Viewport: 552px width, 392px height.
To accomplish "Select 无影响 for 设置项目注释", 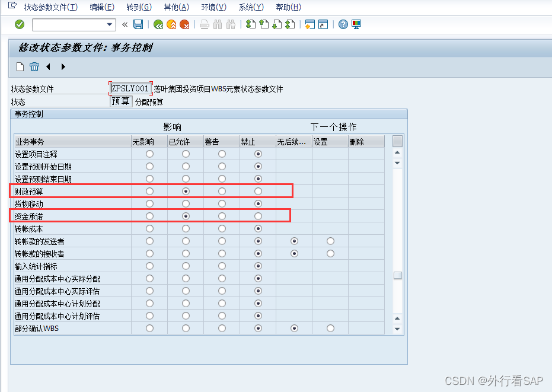I will pyautogui.click(x=149, y=154).
